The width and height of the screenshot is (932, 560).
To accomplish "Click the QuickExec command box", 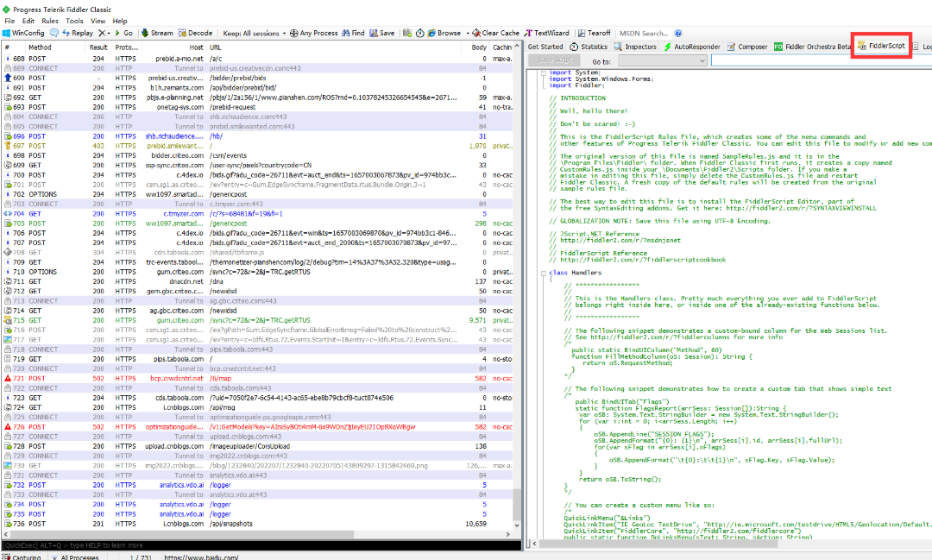I will click(x=261, y=545).
